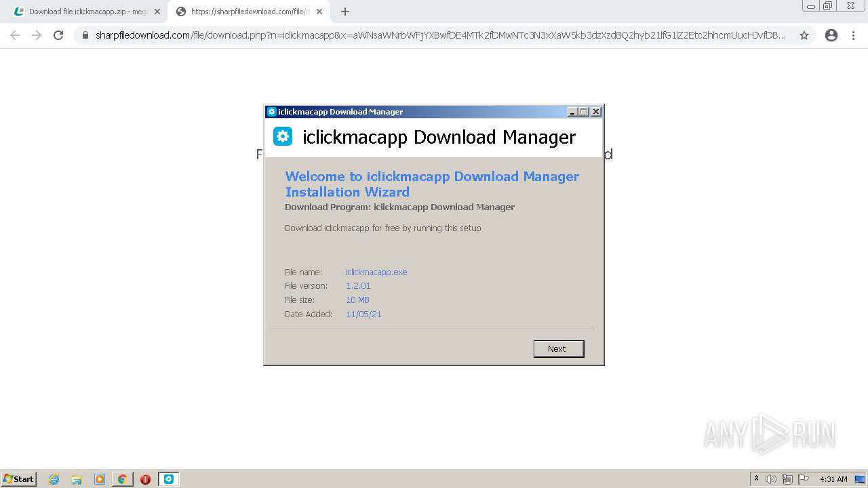Switch to the Download file iclickmacapp.zip tab
The width and height of the screenshot is (868, 488).
coord(87,12)
